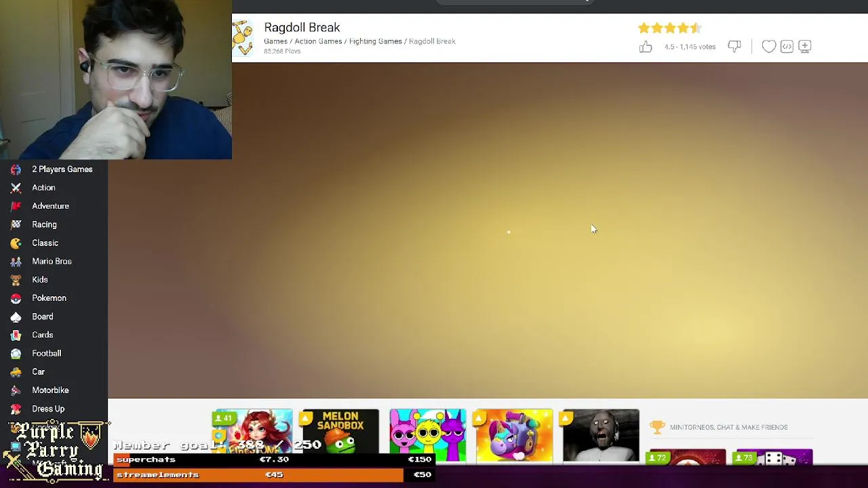Image resolution: width=868 pixels, height=488 pixels.
Task: Select Cards games category
Action: click(42, 335)
